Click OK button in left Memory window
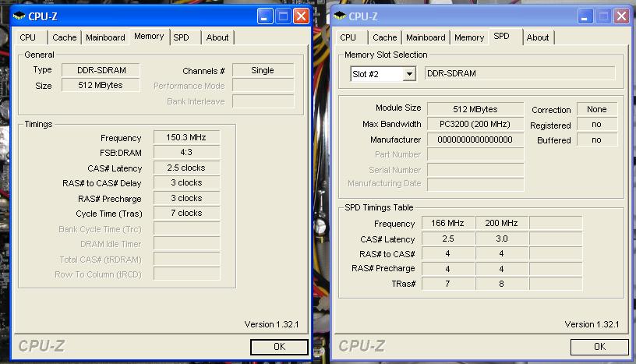 (279, 347)
